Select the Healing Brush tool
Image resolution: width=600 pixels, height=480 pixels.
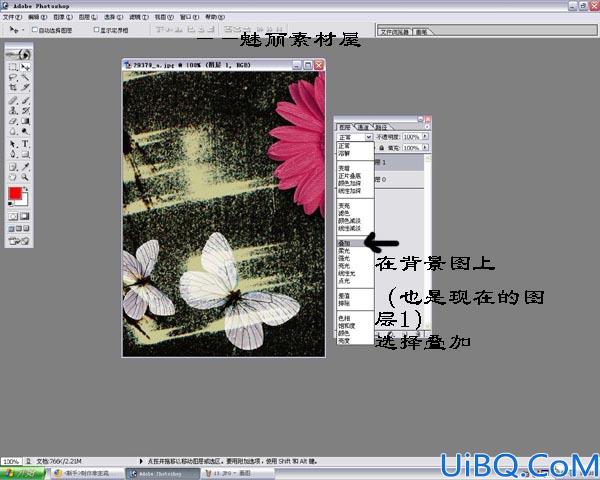13,101
